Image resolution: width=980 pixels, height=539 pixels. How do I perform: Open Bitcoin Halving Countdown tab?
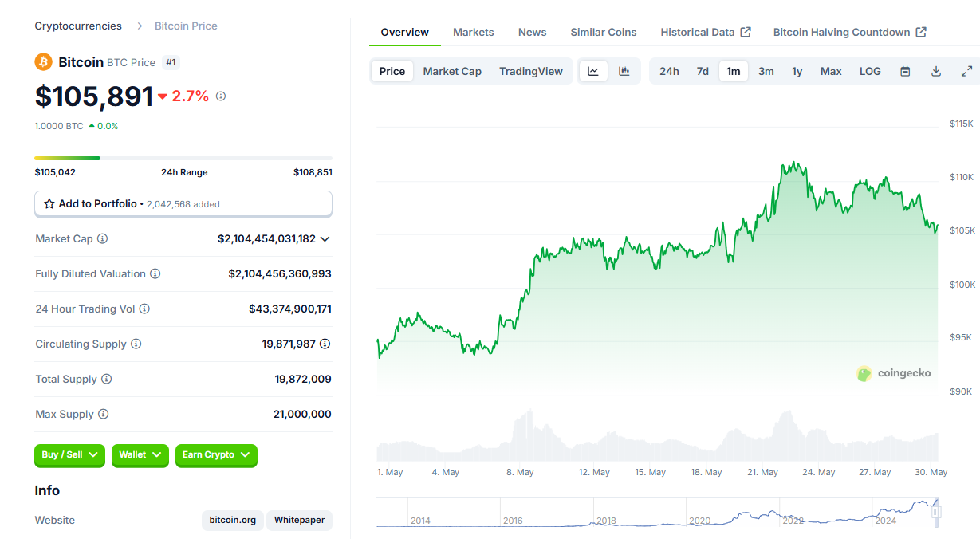click(x=850, y=32)
